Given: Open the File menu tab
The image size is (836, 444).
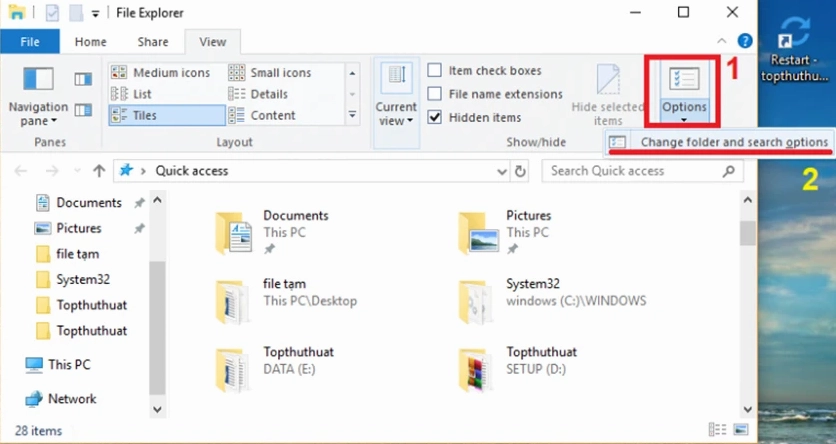Looking at the screenshot, I should tap(30, 42).
